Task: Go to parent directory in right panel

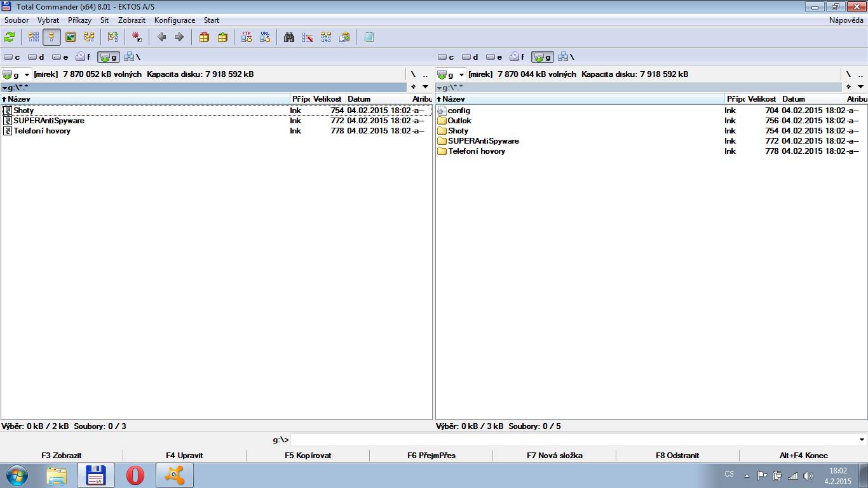Action: tap(860, 74)
